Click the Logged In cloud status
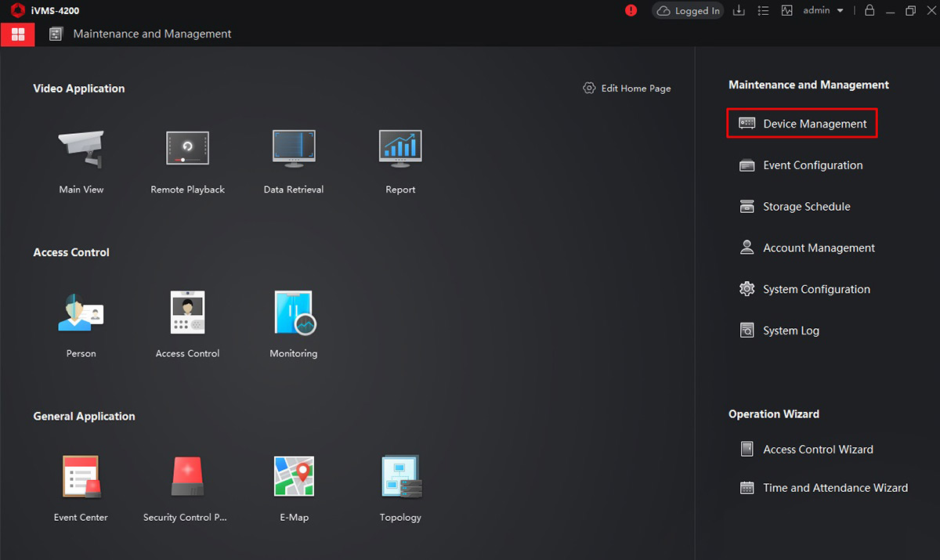This screenshot has width=940, height=560. [689, 11]
